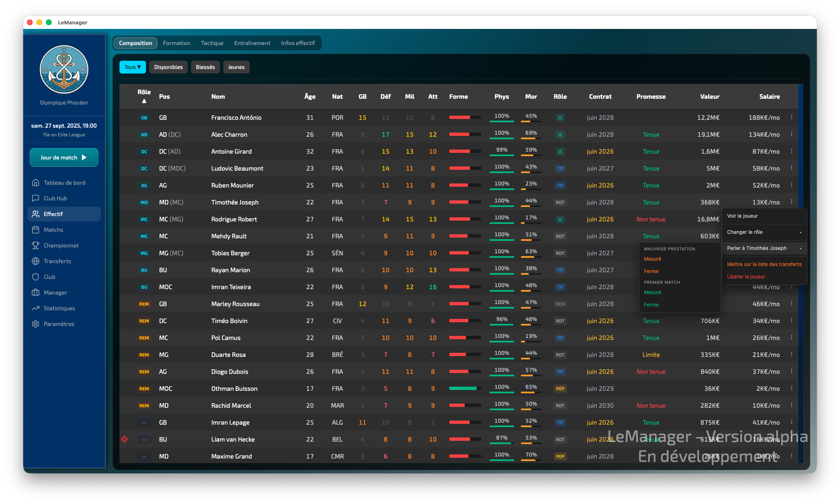Click the AG role badge for Ruben Mounier
Screen dimensions: 840x504
(x=144, y=185)
